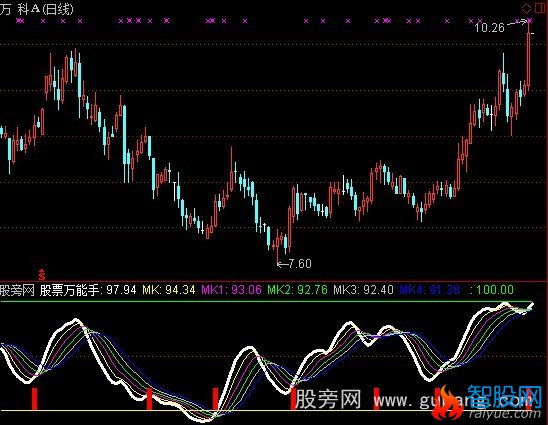Viewport: 548px width, 425px height.
Task: Select the MK4: 91.38 indicator value
Action: pos(430,290)
